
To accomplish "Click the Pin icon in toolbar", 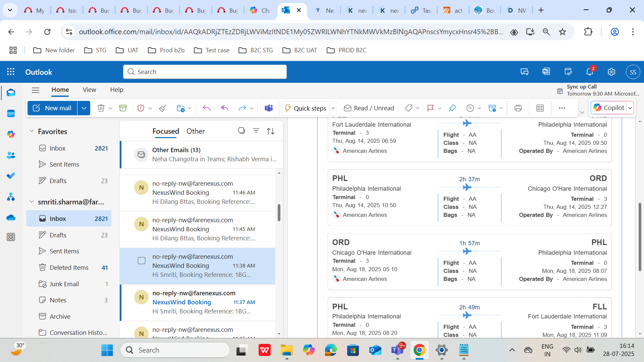I will (x=452, y=108).
